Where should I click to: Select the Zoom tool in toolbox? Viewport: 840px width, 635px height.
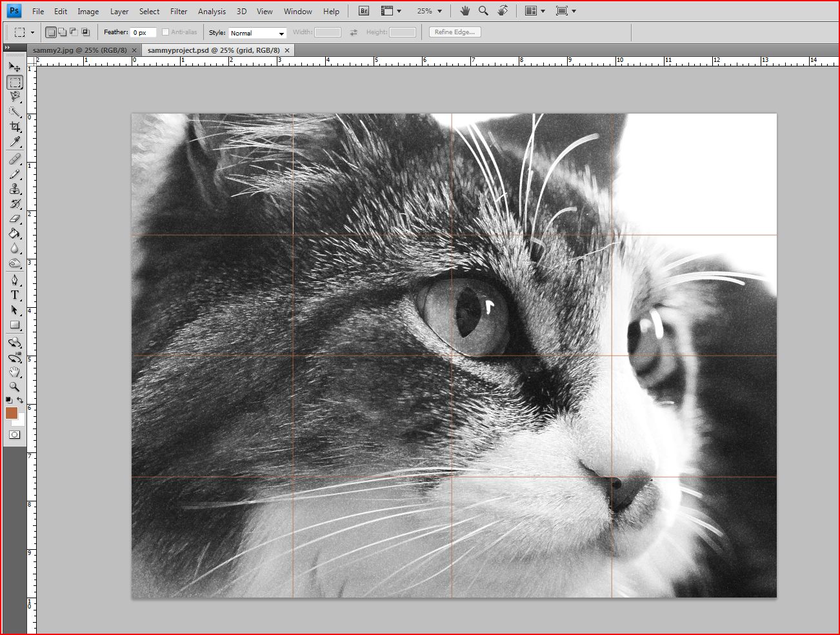click(x=15, y=387)
